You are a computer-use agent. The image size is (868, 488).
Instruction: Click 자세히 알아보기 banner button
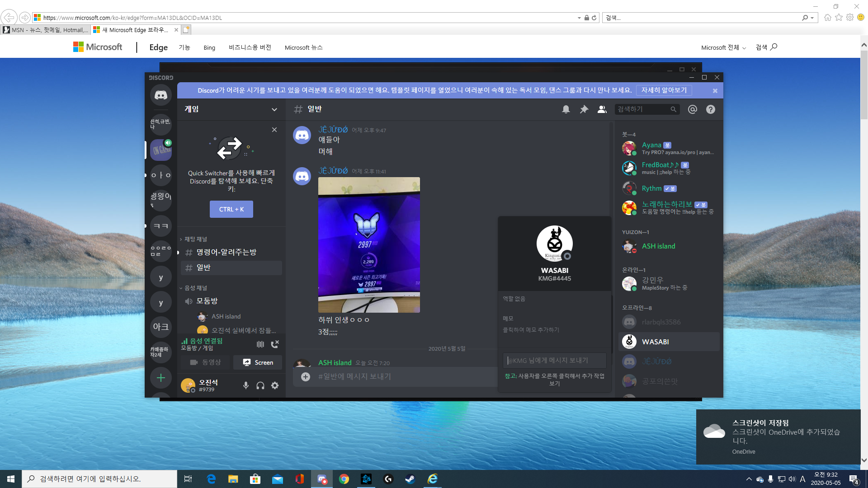664,90
